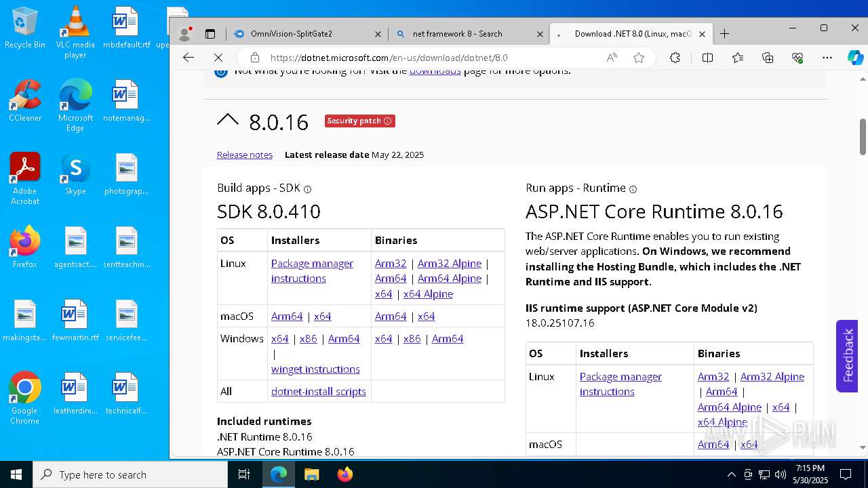Add this page to favorites star

[639, 58]
